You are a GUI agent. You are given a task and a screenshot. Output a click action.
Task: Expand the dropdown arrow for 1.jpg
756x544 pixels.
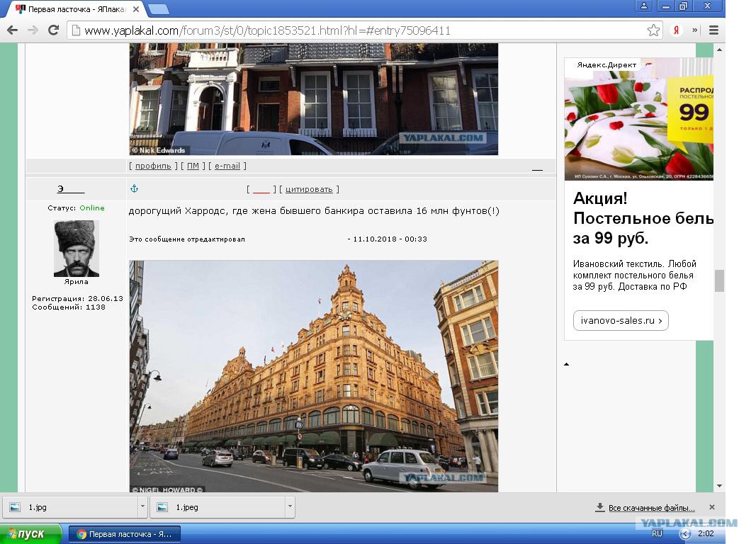[x=142, y=506]
